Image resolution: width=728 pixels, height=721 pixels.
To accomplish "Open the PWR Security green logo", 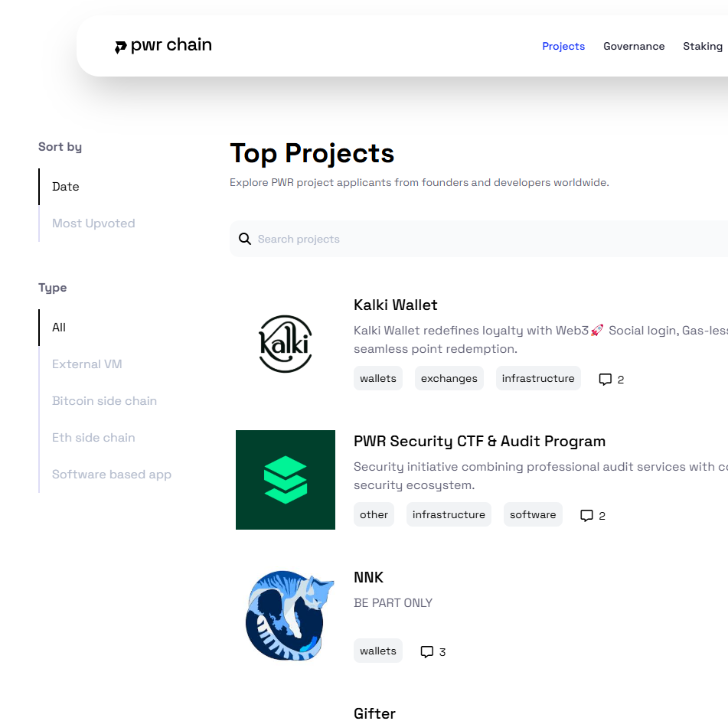I will [285, 480].
